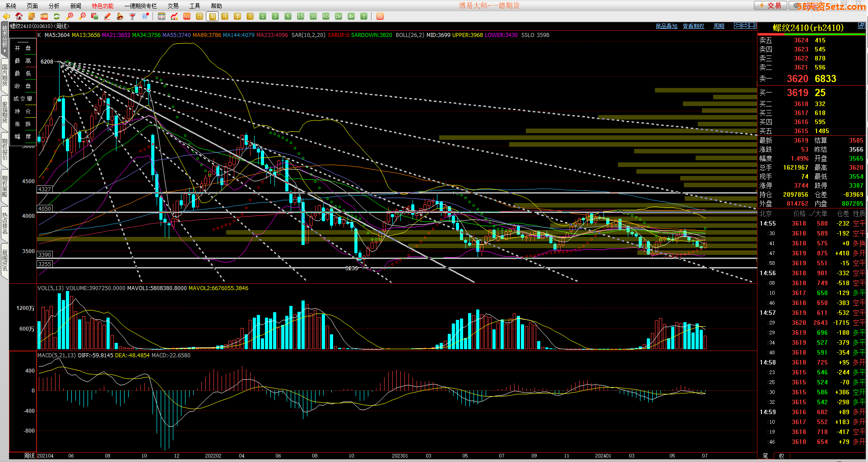
Task: Click the 'X' custom period icon
Action: (x=250, y=16)
